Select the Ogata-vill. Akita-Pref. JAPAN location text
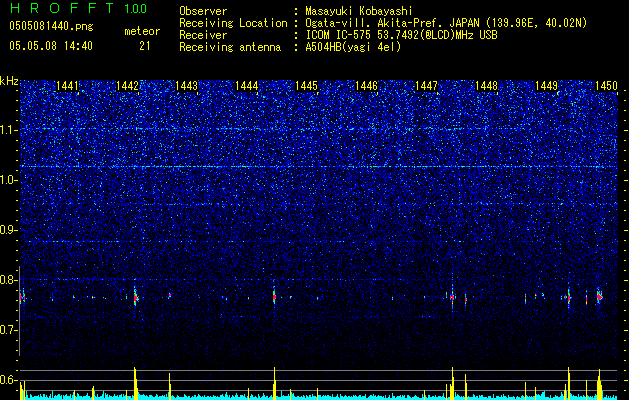 tap(446, 23)
